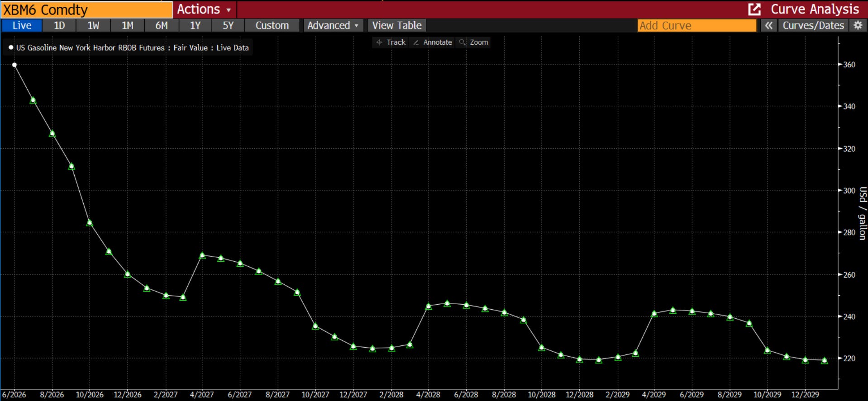The width and height of the screenshot is (868, 401).
Task: Open the Curves/Dates panel
Action: coord(813,25)
